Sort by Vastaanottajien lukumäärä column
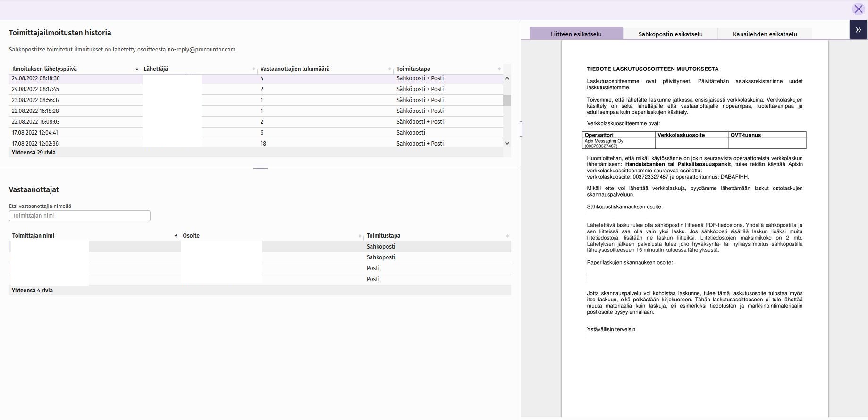The width and height of the screenshot is (868, 420). pos(326,69)
